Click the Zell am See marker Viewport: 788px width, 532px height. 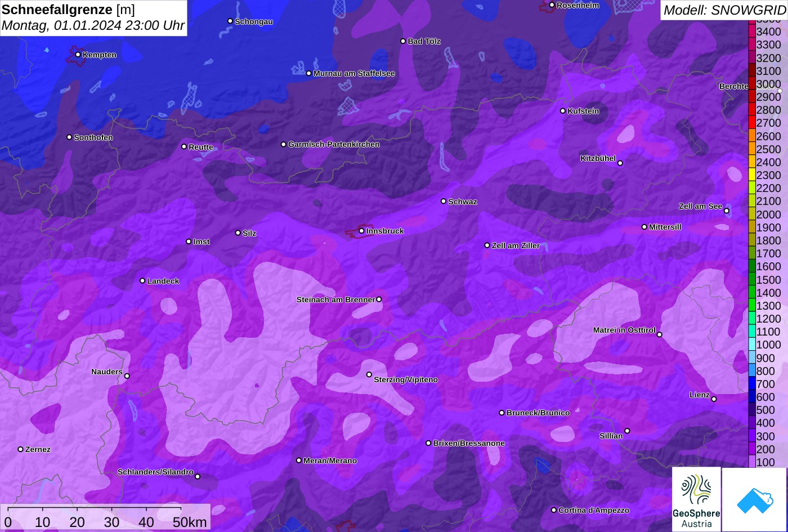click(727, 211)
